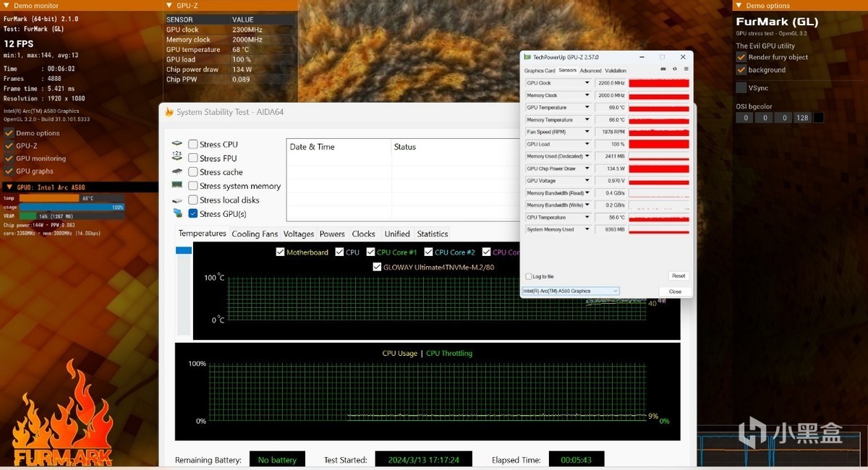The height and width of the screenshot is (470, 868).
Task: Collapse the Demo monitor panel
Action: (6, 5)
